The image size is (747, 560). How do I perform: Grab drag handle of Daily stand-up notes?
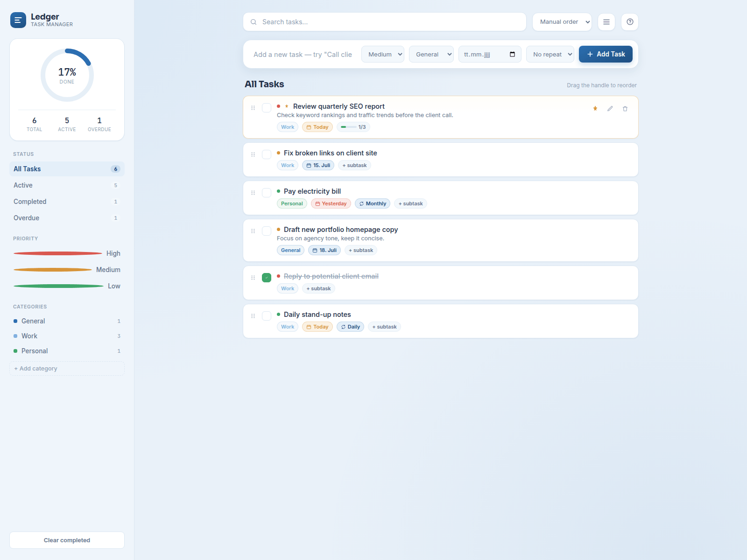253,316
